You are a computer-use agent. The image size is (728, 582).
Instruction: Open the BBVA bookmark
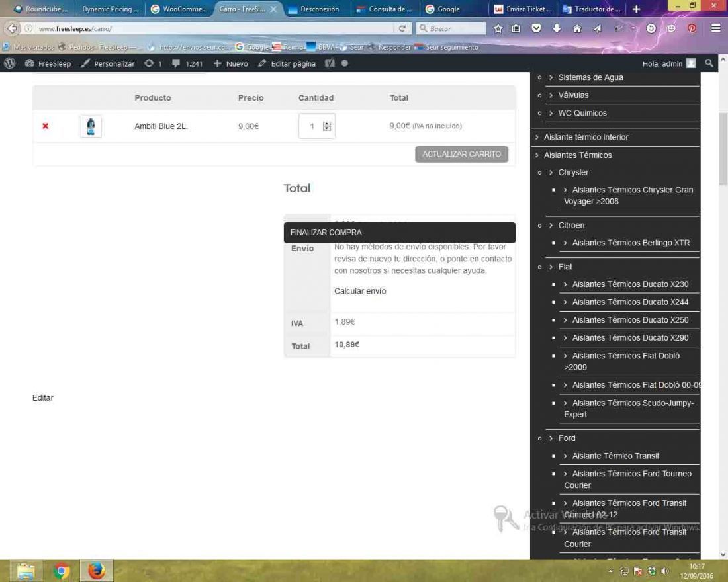point(321,47)
